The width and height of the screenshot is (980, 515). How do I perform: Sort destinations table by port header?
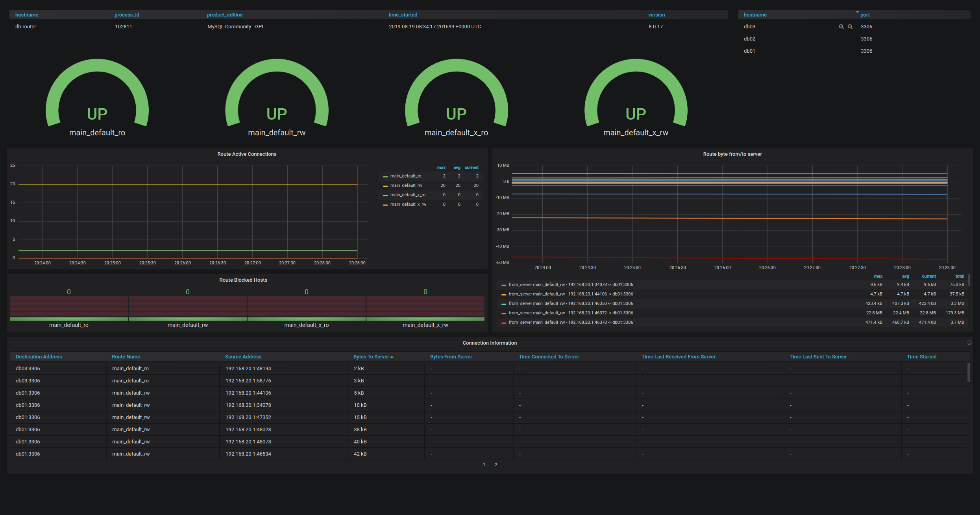point(865,15)
